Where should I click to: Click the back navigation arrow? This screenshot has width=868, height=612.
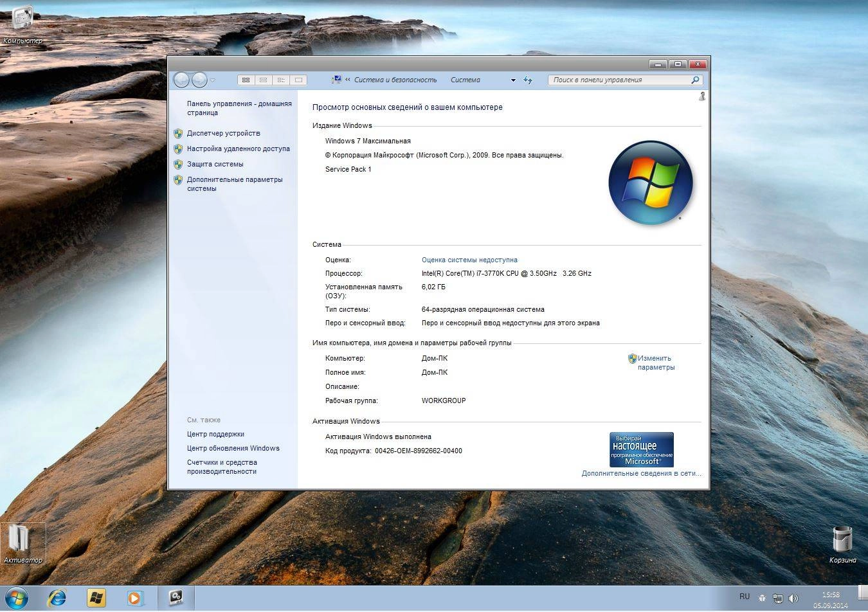pos(182,80)
